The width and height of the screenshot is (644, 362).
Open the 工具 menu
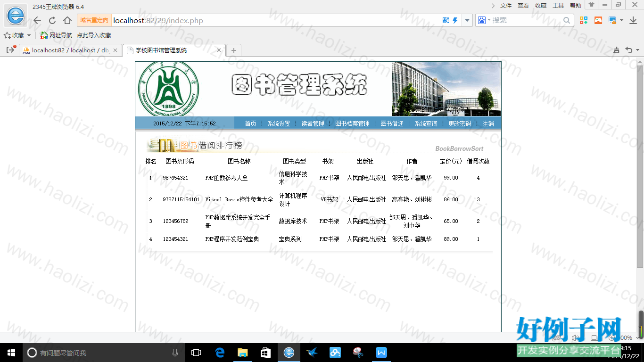558,6
